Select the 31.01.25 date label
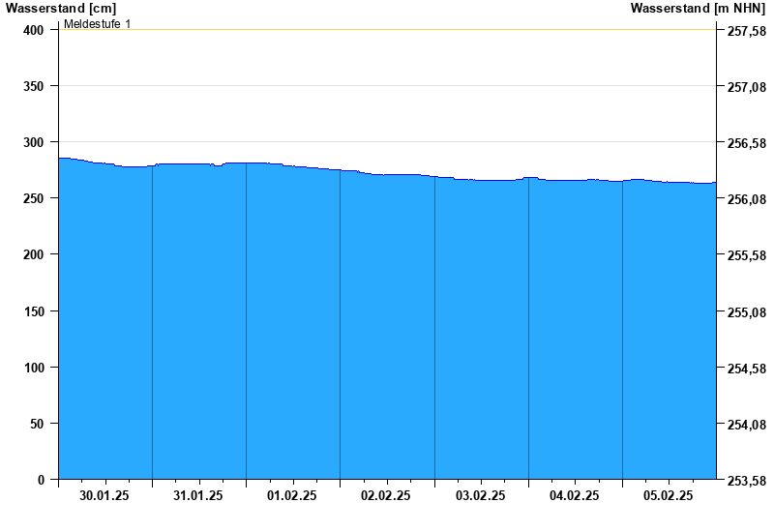This screenshot has height=532, width=774. [x=198, y=495]
